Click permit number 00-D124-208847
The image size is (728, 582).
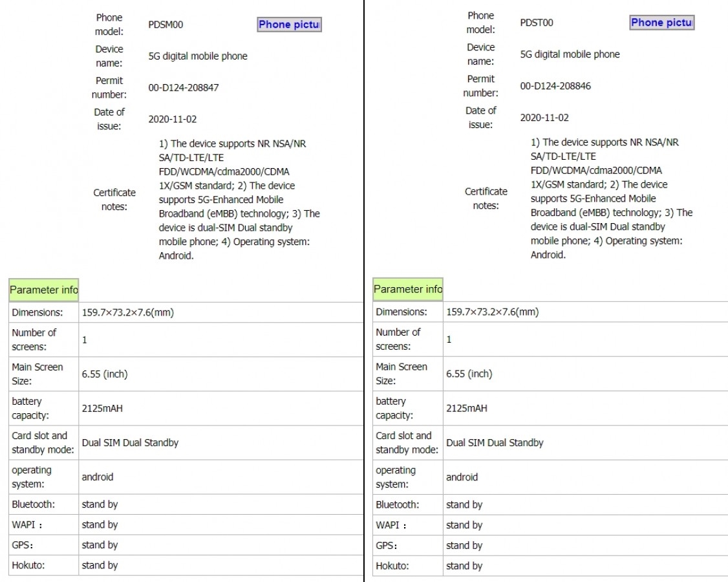pos(184,88)
